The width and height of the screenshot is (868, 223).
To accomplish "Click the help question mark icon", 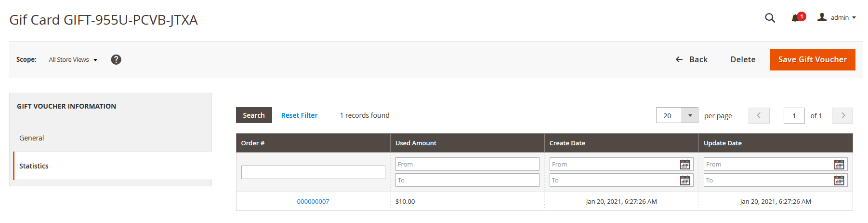I will point(116,59).
